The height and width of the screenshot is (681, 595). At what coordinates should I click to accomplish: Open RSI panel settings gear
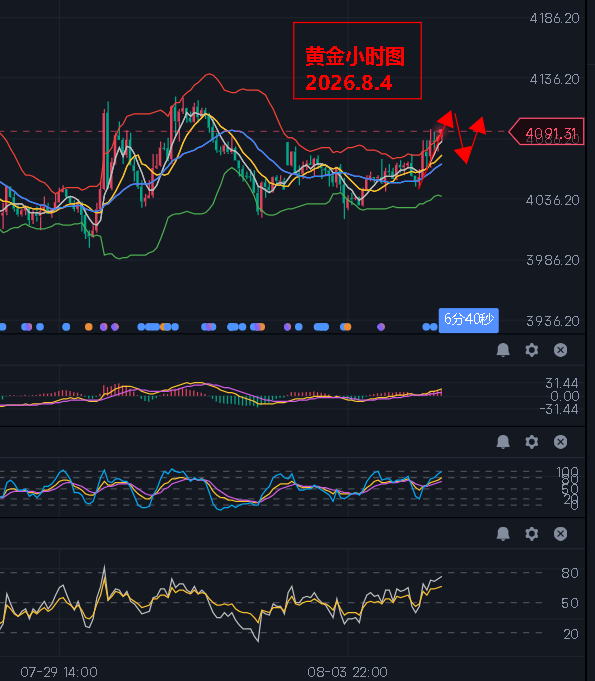click(x=532, y=534)
